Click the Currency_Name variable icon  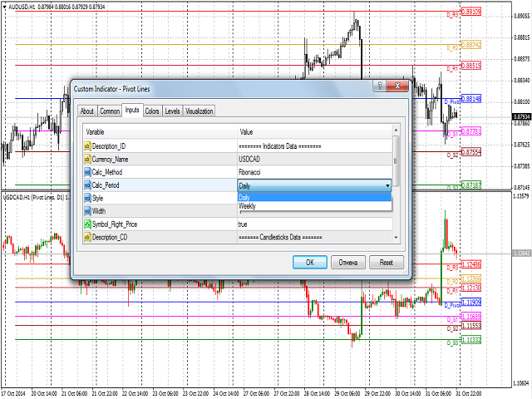click(87, 159)
